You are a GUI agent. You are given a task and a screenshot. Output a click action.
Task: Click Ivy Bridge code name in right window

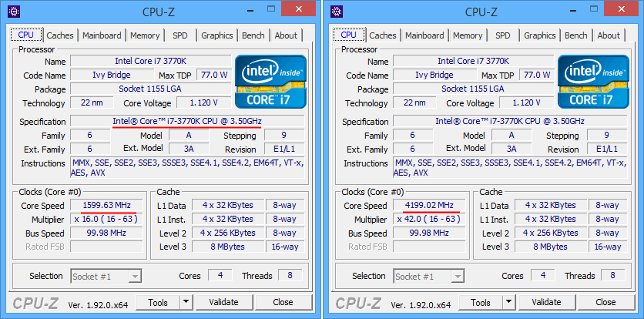click(434, 76)
